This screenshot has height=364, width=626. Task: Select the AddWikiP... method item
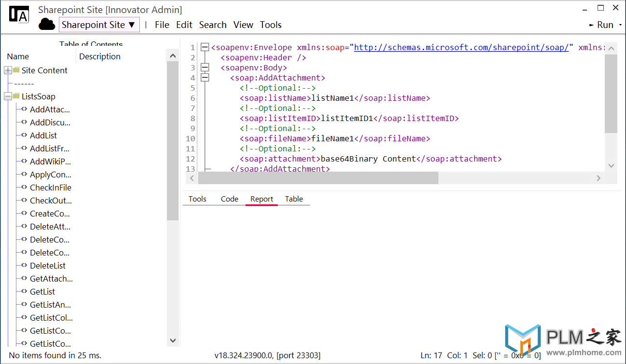pyautogui.click(x=50, y=162)
